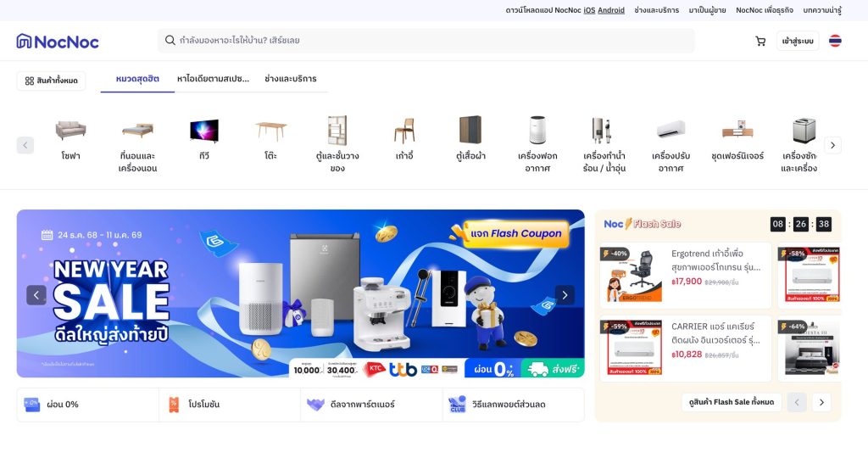Select the chair category icon
The width and height of the screenshot is (868, 458).
[404, 131]
